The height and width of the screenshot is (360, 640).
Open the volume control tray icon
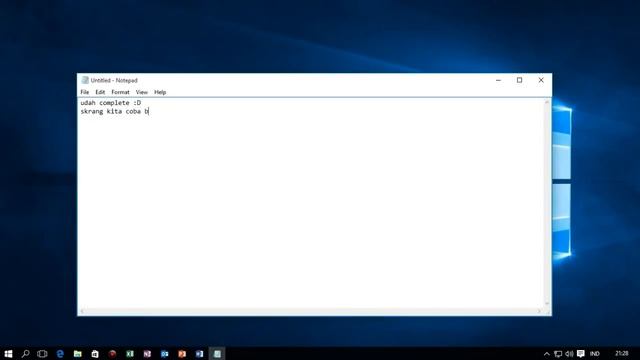569,354
